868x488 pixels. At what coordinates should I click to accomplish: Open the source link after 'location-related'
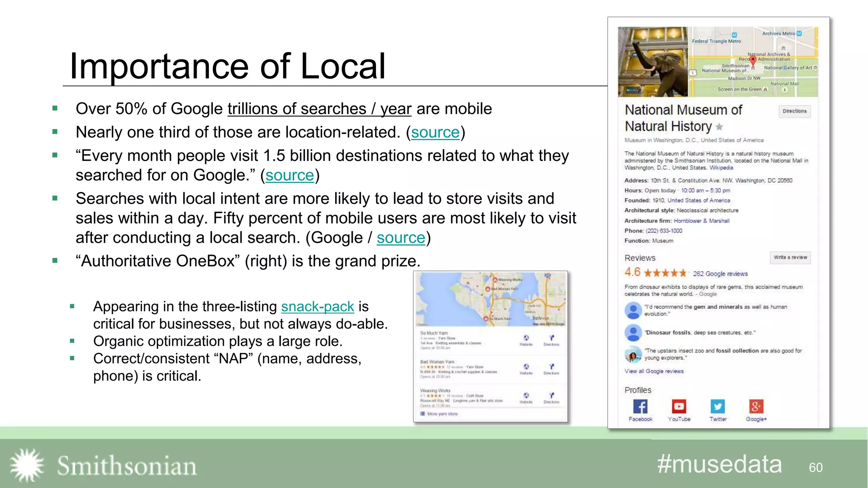tap(435, 133)
